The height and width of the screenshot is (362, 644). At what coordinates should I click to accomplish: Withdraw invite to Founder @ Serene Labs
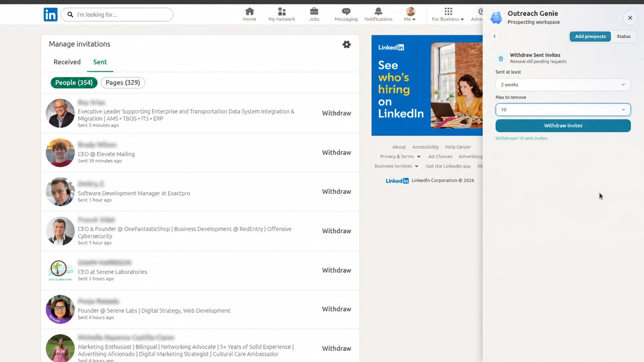[x=336, y=309]
